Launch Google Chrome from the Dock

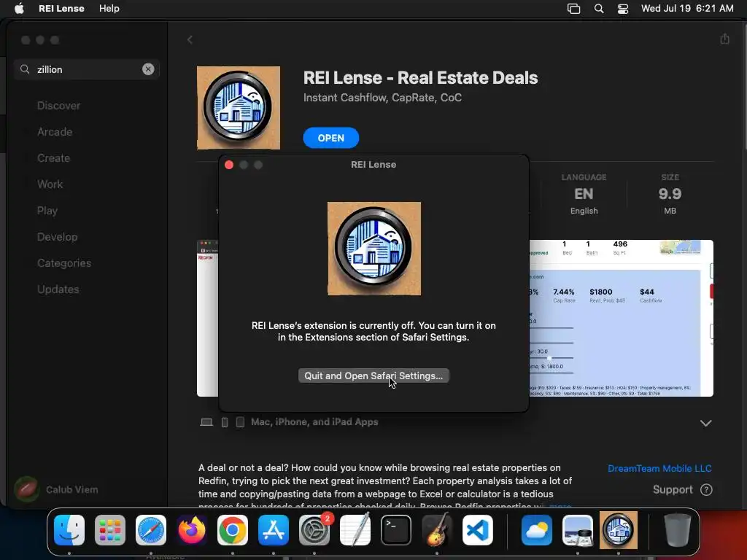point(233,530)
